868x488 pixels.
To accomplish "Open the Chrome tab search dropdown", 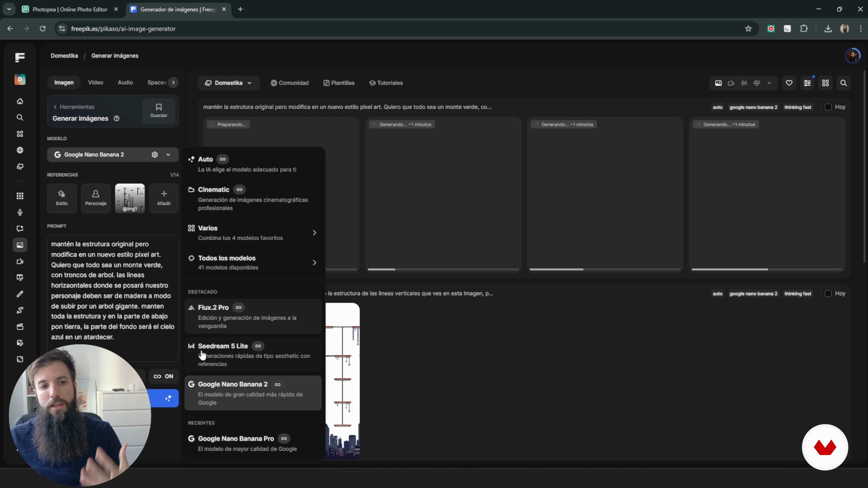I will [9, 9].
